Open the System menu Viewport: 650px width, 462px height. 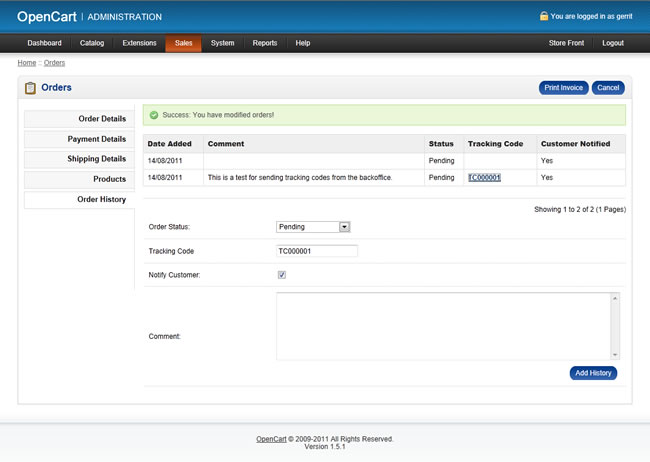(x=223, y=43)
